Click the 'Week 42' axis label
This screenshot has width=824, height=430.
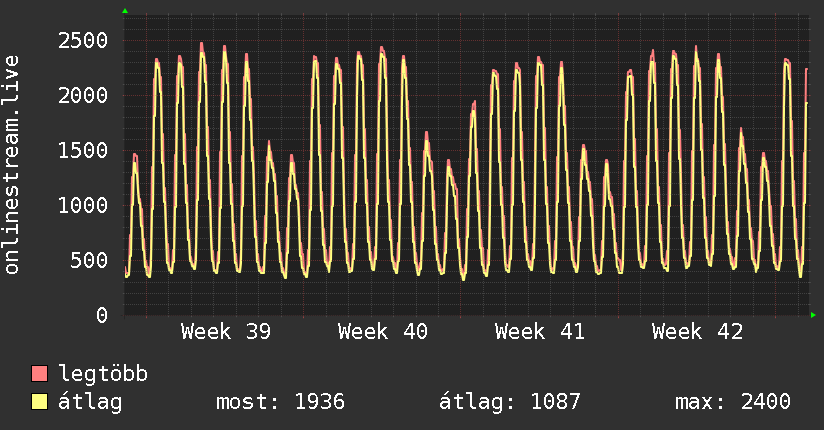pos(697,332)
